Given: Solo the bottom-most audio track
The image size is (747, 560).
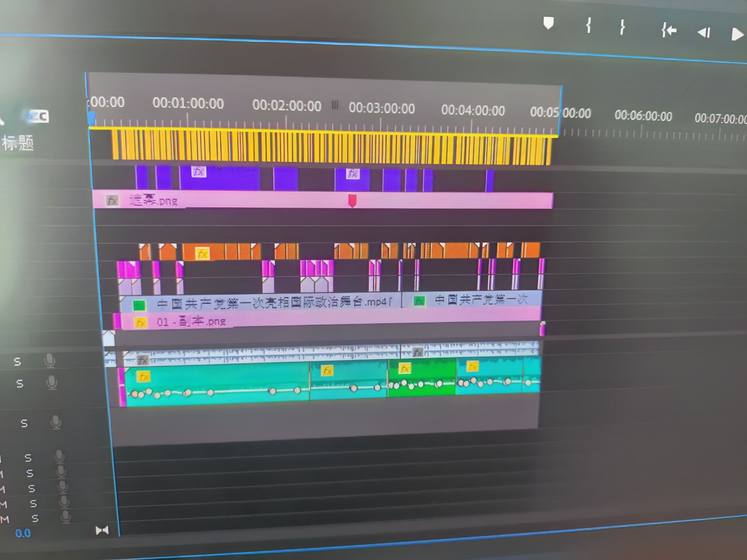Looking at the screenshot, I should point(35,518).
